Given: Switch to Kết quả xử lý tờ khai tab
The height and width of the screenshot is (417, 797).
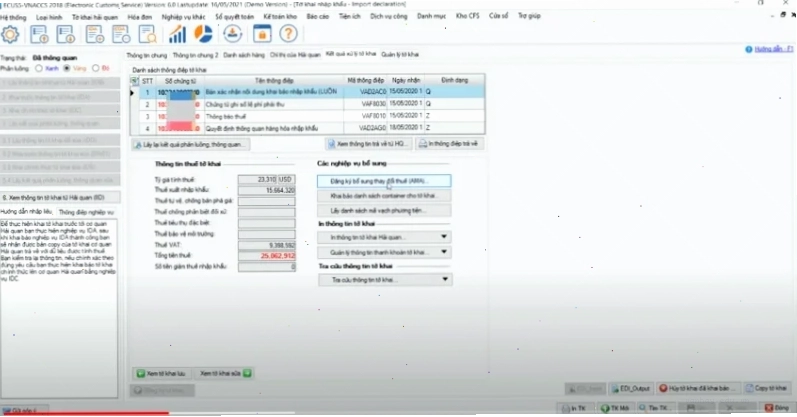Looking at the screenshot, I should click(x=351, y=54).
